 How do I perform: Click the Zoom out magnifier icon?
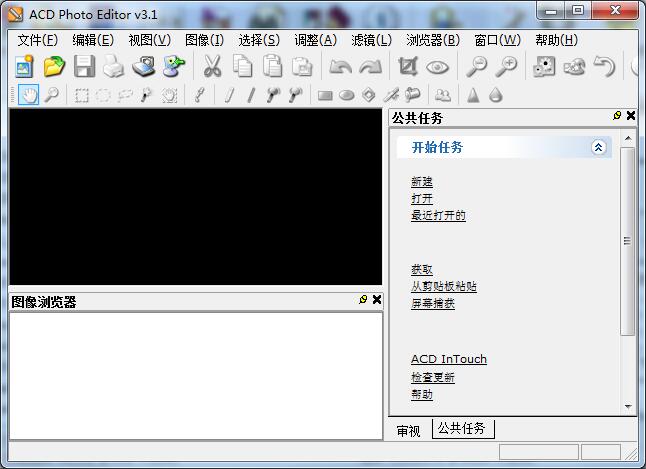coord(476,66)
